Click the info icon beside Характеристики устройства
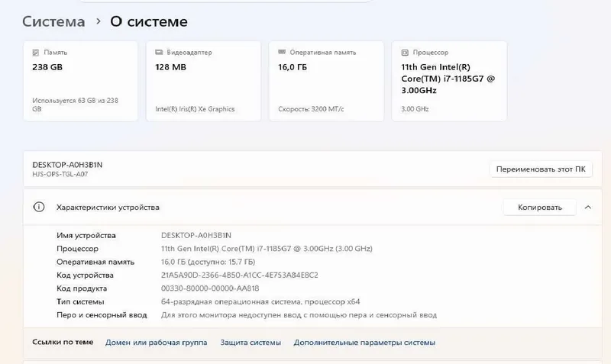Viewport: 611px width, 364px height. click(39, 207)
